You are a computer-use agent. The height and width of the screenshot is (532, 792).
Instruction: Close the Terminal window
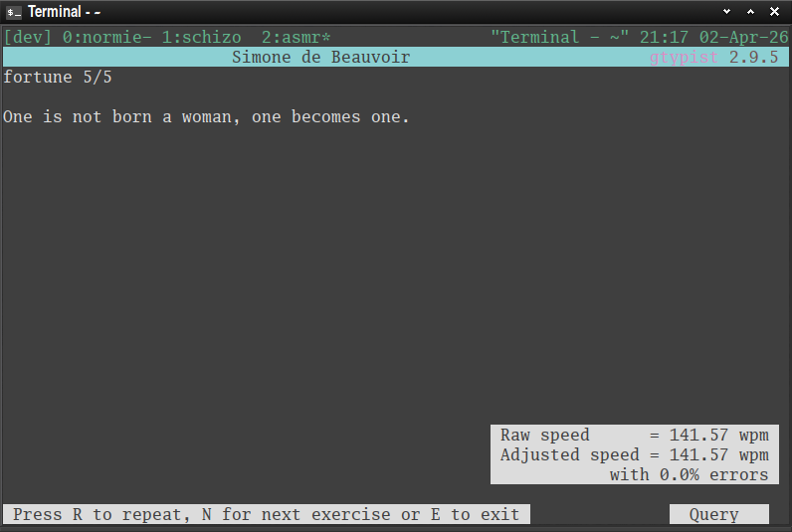(x=774, y=12)
